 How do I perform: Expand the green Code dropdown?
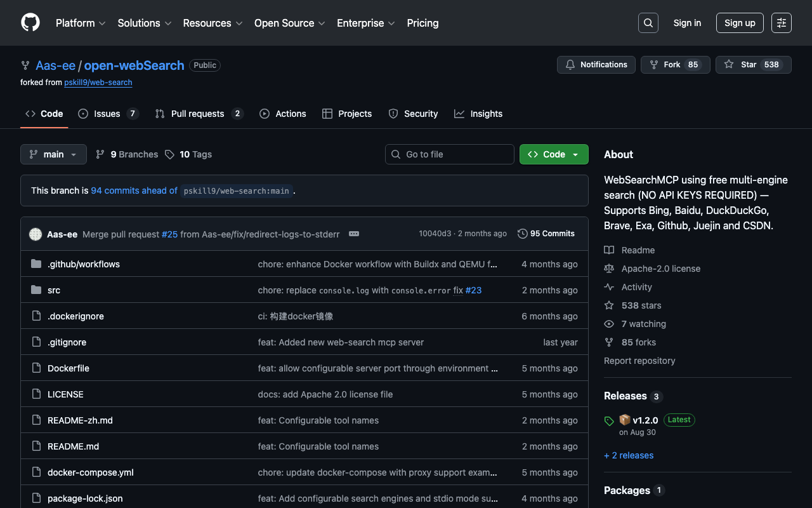(x=553, y=154)
